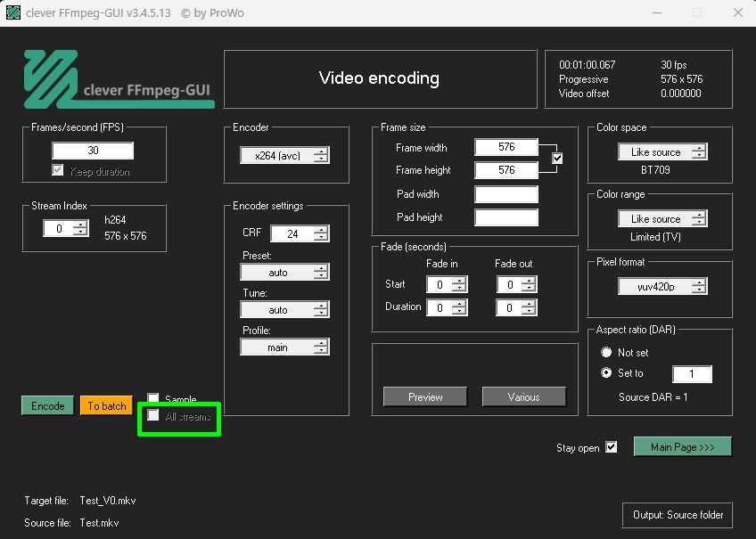756x539 pixels.
Task: Click the CRF value spinner
Action: 300,233
